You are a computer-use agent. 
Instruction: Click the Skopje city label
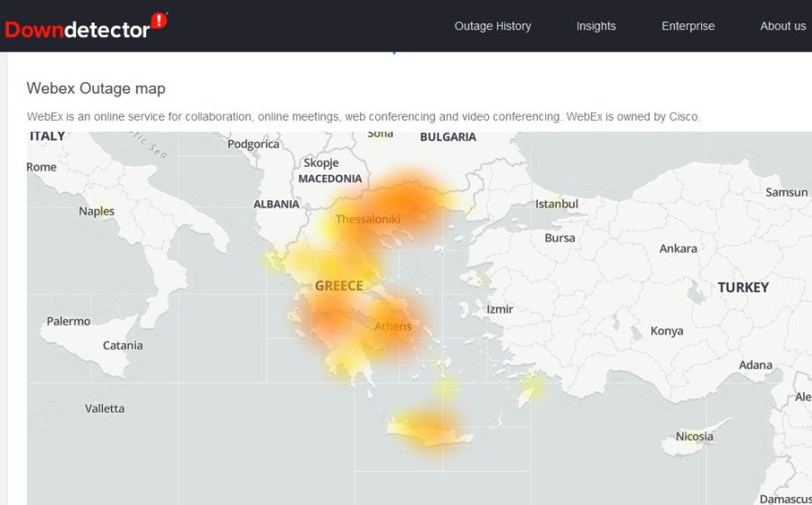[x=321, y=162]
